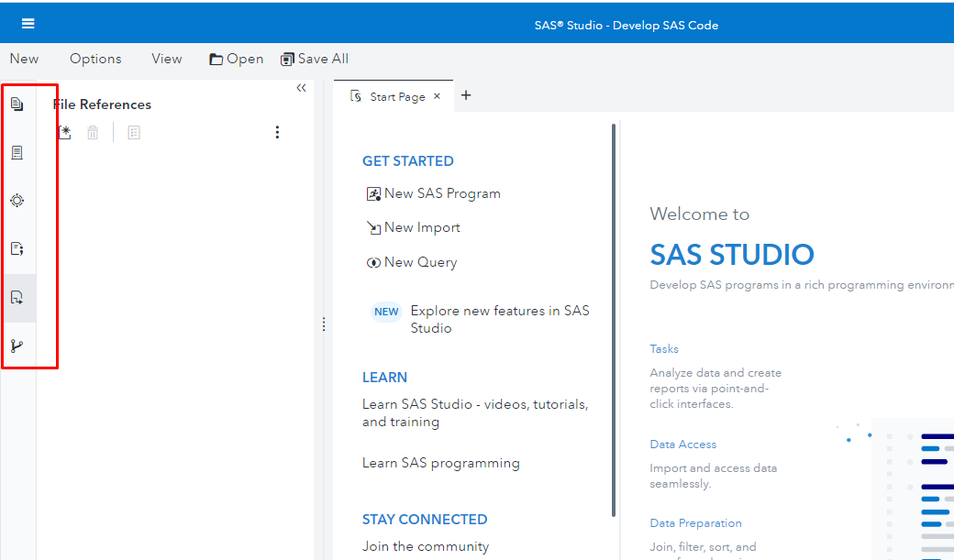Open the hamburger menu in the top banner
The width and height of the screenshot is (954, 560).
pyautogui.click(x=28, y=23)
